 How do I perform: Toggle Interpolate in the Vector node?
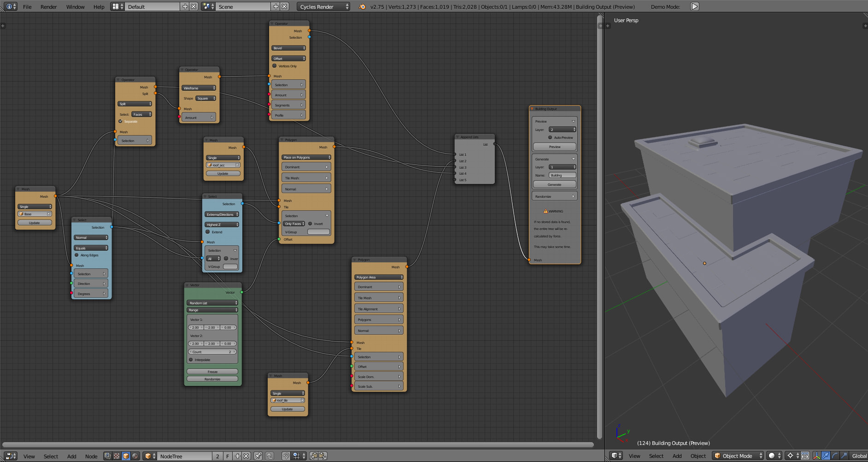point(191,360)
